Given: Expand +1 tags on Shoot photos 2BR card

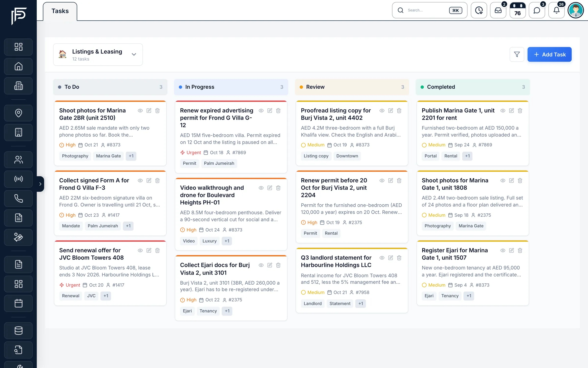Looking at the screenshot, I should (131, 156).
